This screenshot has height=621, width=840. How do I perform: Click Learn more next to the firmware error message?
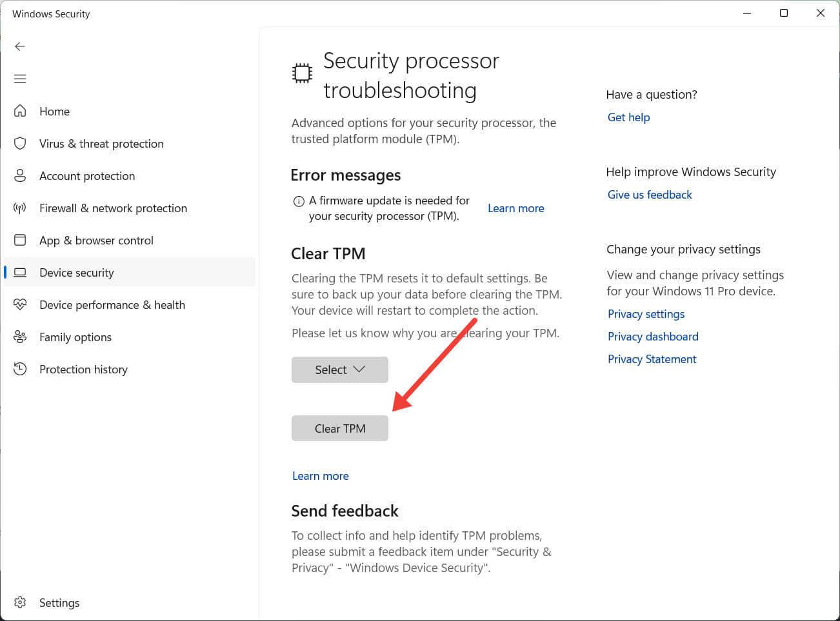pyautogui.click(x=515, y=208)
